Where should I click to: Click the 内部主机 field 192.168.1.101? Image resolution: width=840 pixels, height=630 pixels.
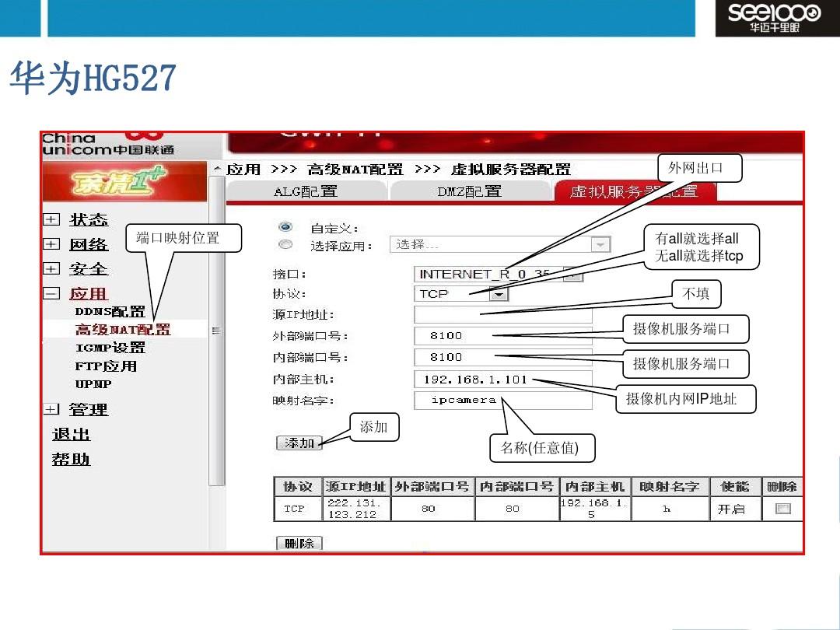coord(503,380)
